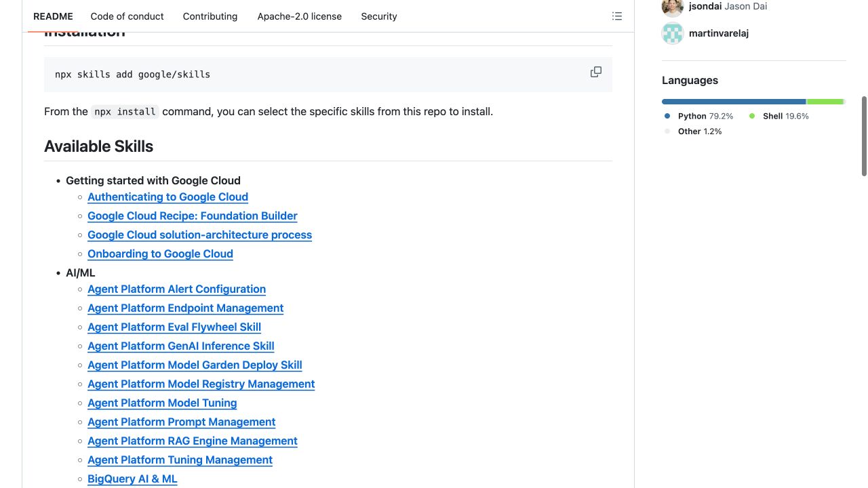Open Agent Platform Alert Configuration link
Screen dimensions: 868x488
click(176, 289)
